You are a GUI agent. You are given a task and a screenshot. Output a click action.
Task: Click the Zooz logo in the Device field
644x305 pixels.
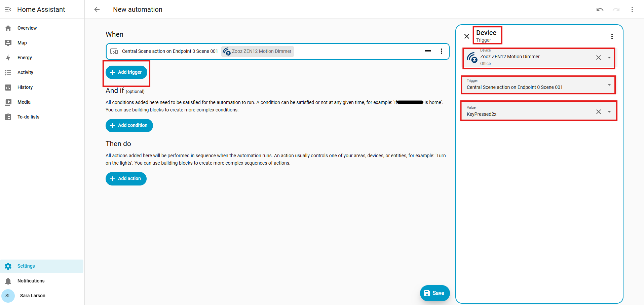(472, 58)
